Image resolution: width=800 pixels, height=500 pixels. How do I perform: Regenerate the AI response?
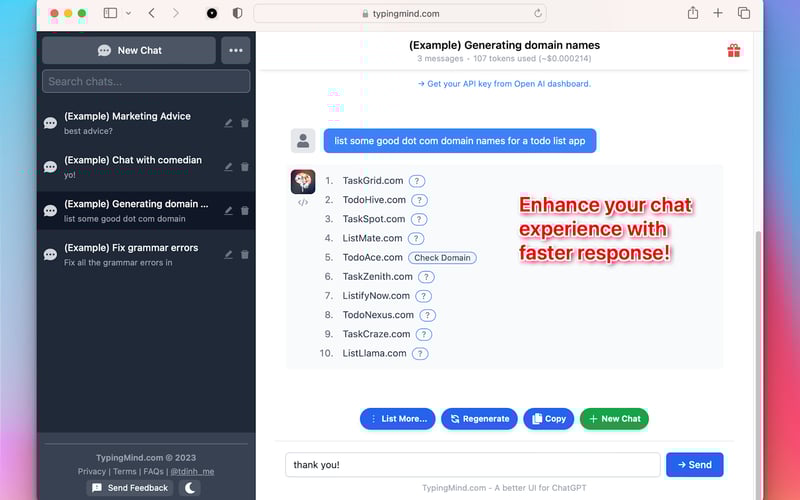tap(479, 419)
